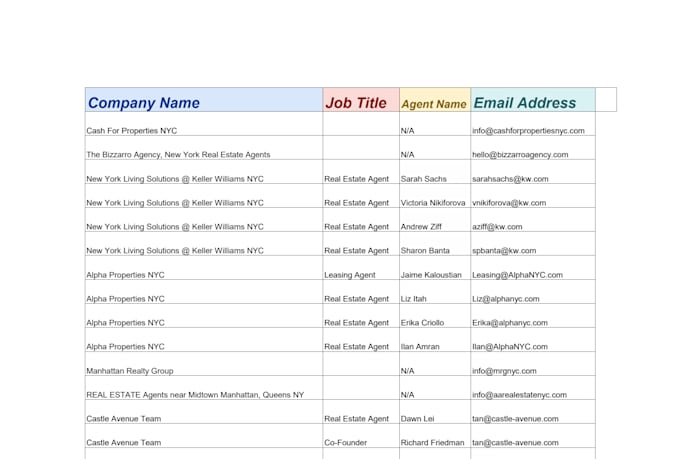Select vnikiforova@kw.com email cell
The height and width of the screenshot is (459, 680).
[x=533, y=196]
